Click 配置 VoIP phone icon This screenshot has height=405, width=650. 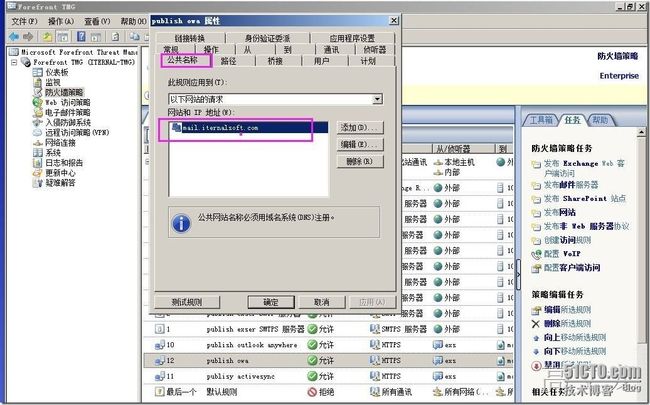[536, 254]
